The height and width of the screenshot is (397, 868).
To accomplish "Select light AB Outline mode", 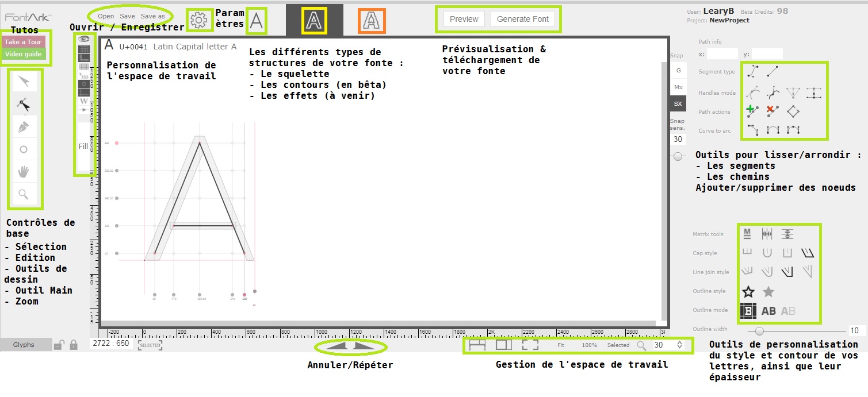I will coord(788,311).
